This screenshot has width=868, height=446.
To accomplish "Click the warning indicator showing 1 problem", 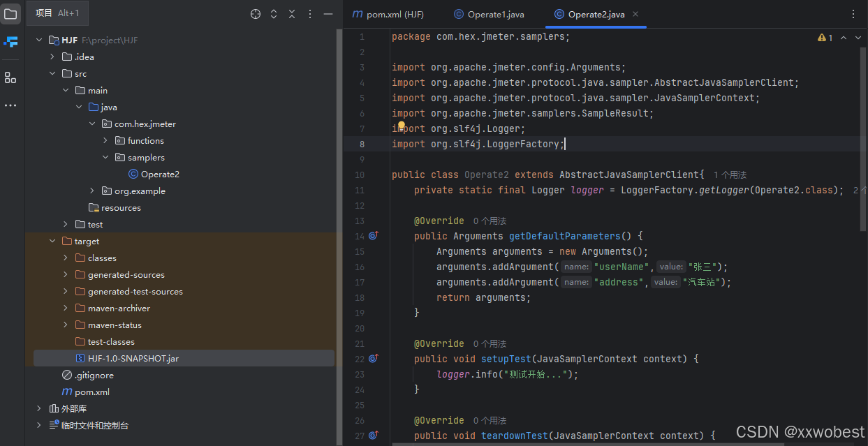I will (825, 38).
